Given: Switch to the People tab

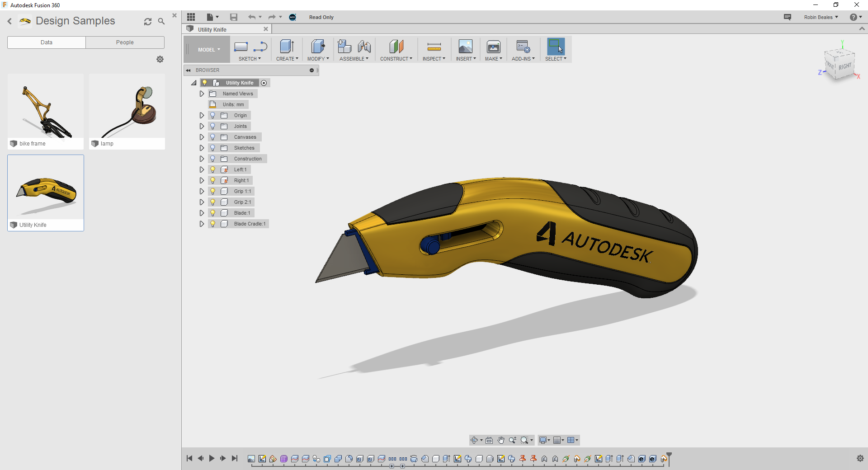Looking at the screenshot, I should (125, 42).
